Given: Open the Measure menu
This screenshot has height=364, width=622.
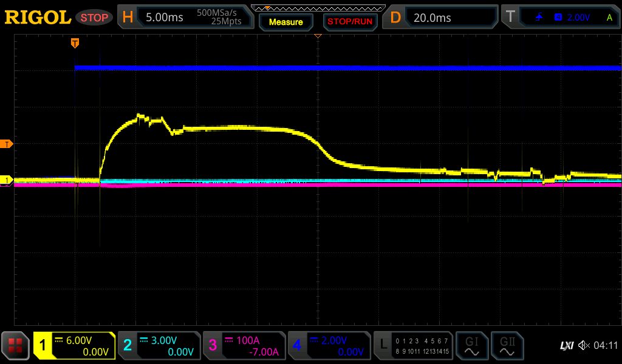Looking at the screenshot, I should click(x=285, y=22).
